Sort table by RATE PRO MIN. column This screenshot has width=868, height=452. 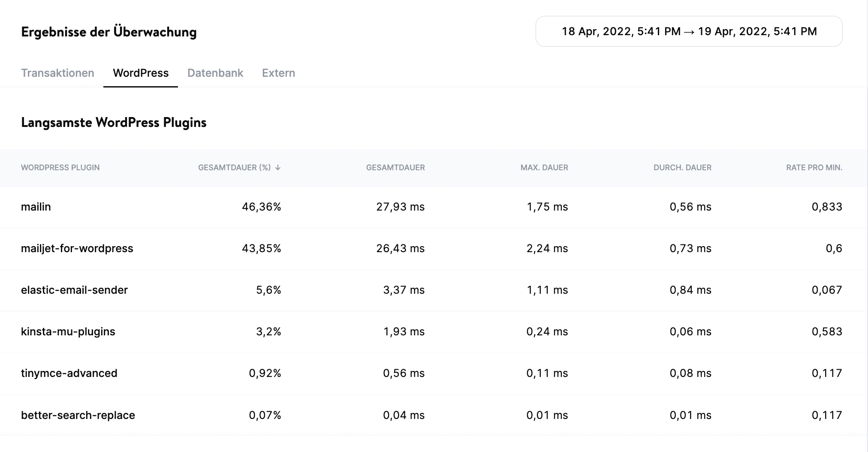point(814,168)
